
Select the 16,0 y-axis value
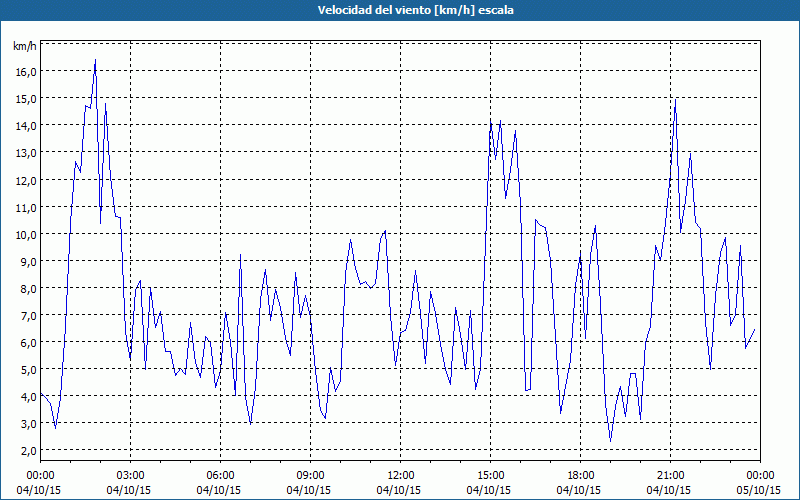click(x=26, y=71)
